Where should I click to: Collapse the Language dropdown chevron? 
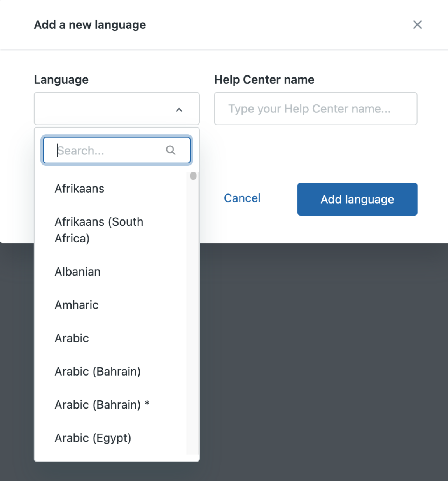coord(179,110)
